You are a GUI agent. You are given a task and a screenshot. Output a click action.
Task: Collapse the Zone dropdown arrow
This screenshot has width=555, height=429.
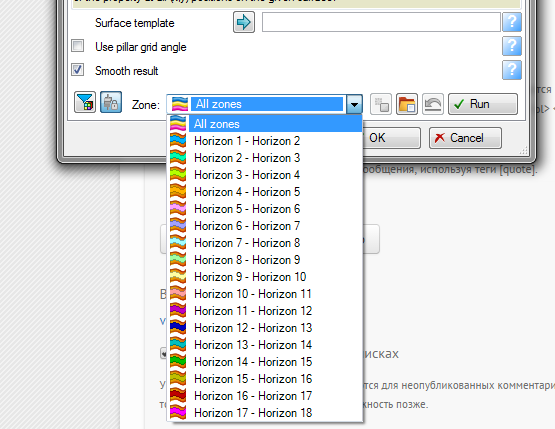354,104
